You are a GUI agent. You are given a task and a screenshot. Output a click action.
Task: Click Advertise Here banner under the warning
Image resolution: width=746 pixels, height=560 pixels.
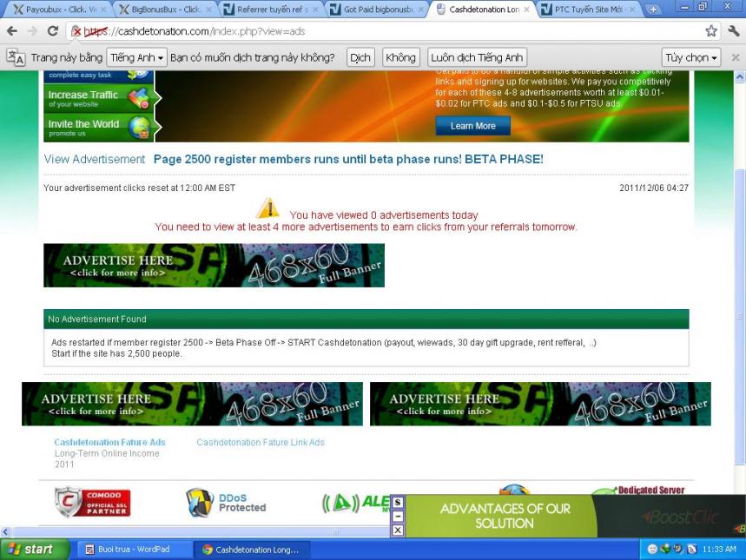click(x=215, y=266)
